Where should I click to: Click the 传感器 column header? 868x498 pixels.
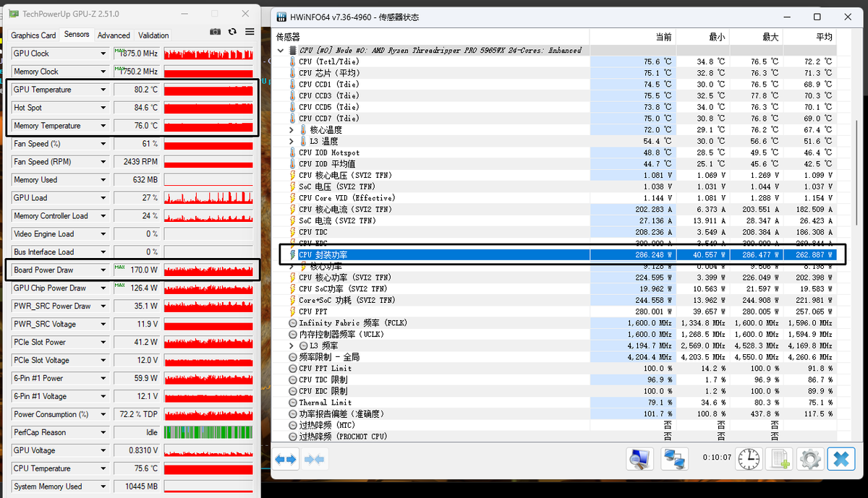point(431,36)
